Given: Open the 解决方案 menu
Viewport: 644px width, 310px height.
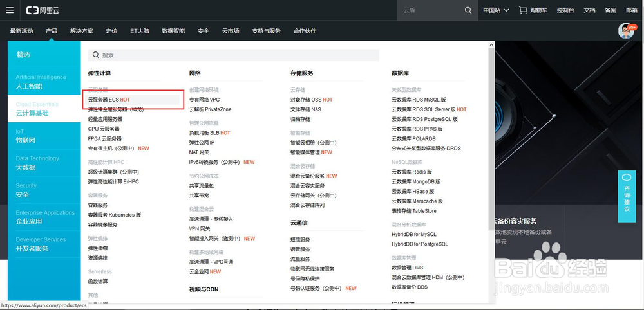Looking at the screenshot, I should (x=81, y=31).
